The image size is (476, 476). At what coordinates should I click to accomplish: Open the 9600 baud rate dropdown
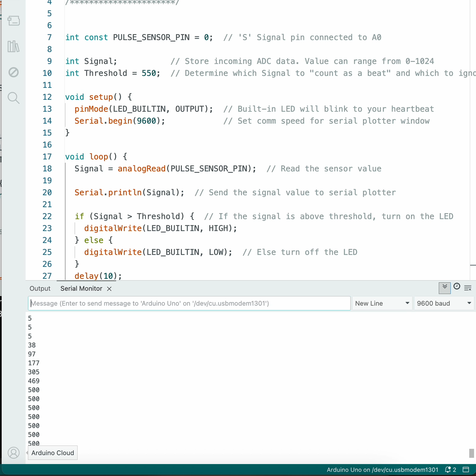pyautogui.click(x=444, y=303)
